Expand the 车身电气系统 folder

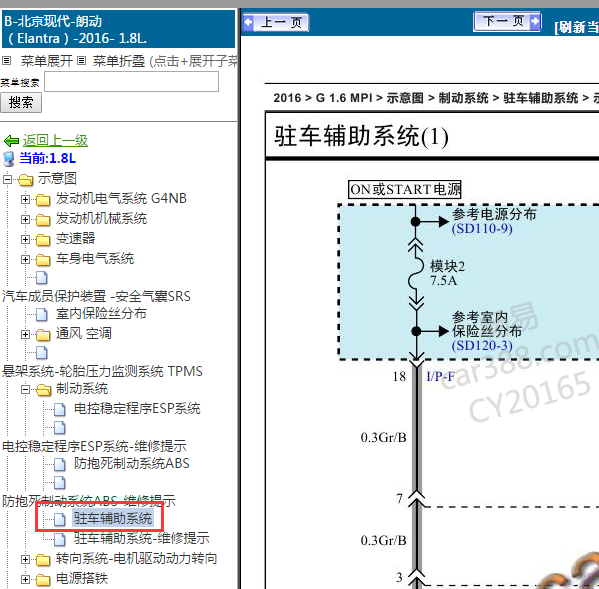click(x=25, y=259)
